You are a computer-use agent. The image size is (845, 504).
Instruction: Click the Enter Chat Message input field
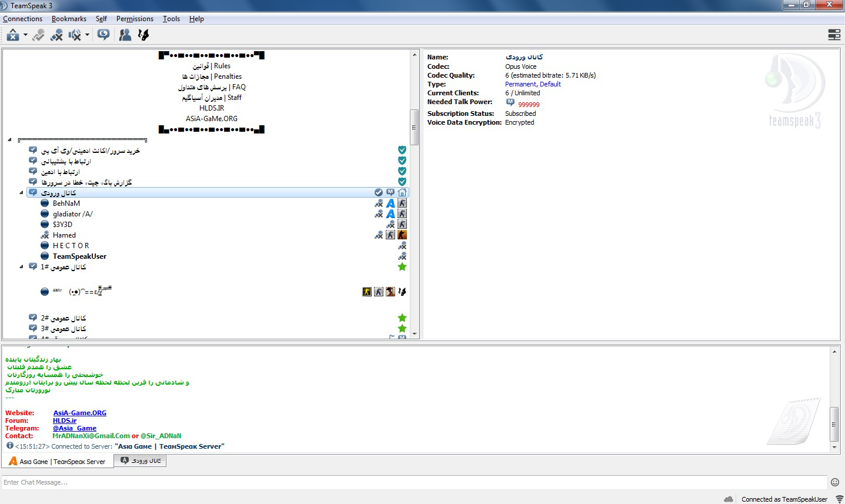412,482
